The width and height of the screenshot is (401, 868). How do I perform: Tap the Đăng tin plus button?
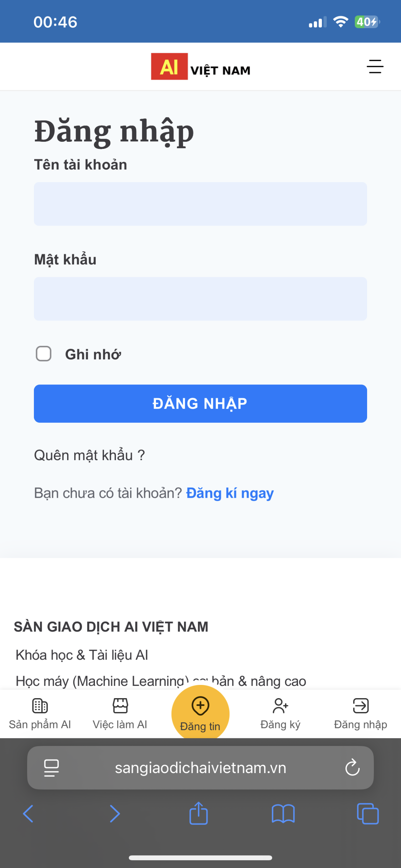point(200,710)
